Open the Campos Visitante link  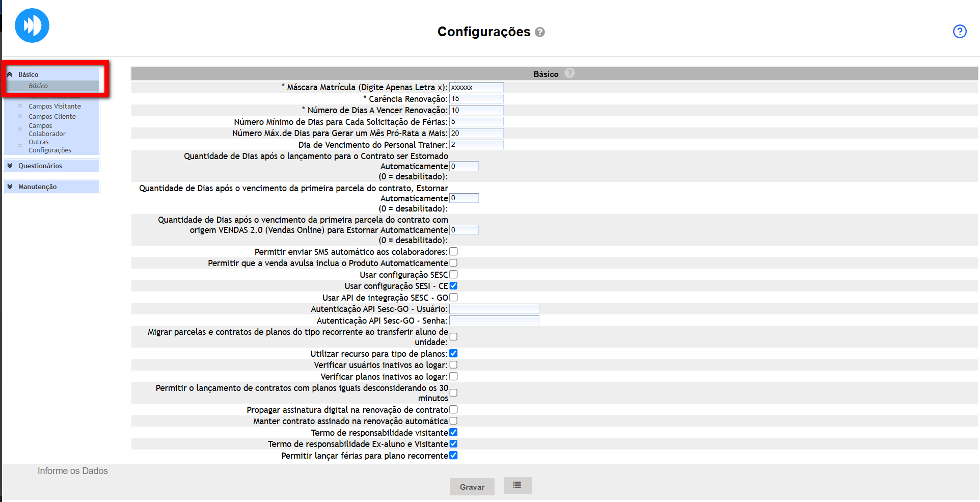pyautogui.click(x=55, y=107)
